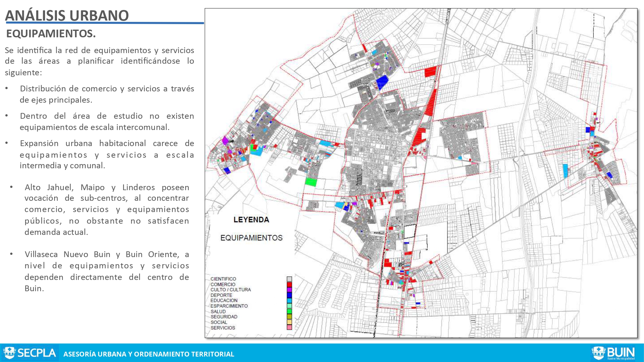Click EQUIPAMIENTOS text inside the legend
644x362 pixels.
coord(251,238)
